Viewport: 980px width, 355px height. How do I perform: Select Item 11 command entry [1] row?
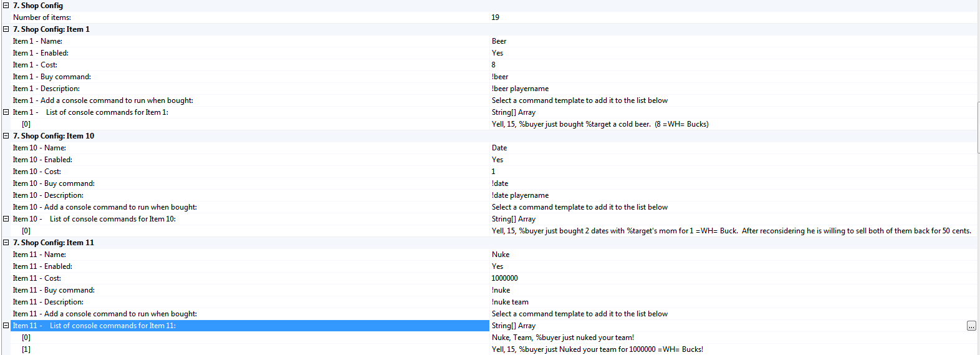(597, 349)
